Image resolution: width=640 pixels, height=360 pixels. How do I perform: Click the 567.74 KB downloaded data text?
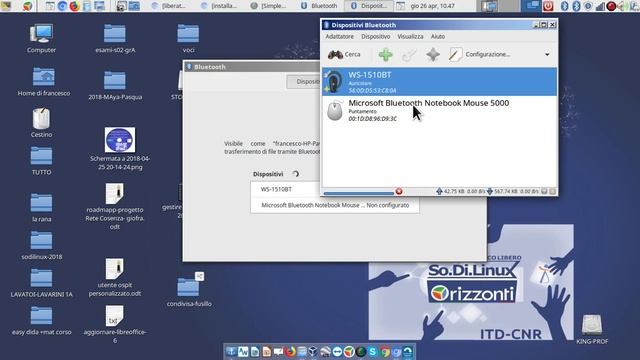506,191
